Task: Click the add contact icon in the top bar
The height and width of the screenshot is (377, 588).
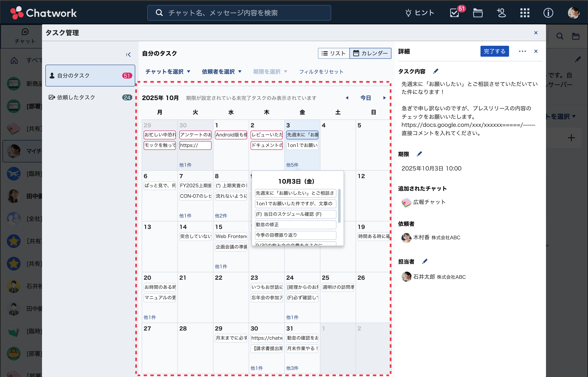Action: click(x=501, y=13)
